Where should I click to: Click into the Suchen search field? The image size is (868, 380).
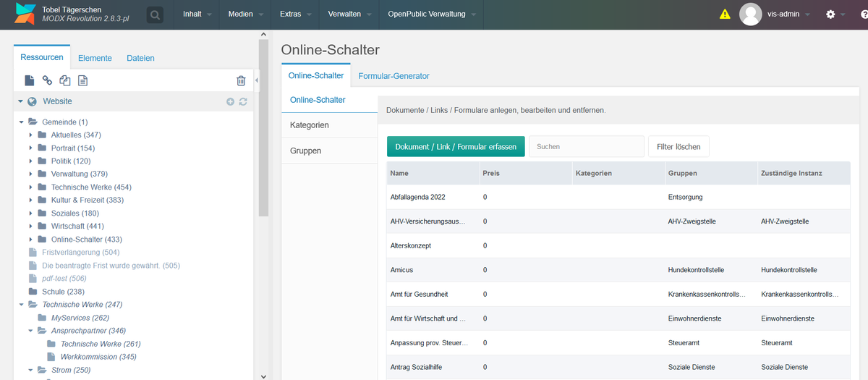click(586, 147)
